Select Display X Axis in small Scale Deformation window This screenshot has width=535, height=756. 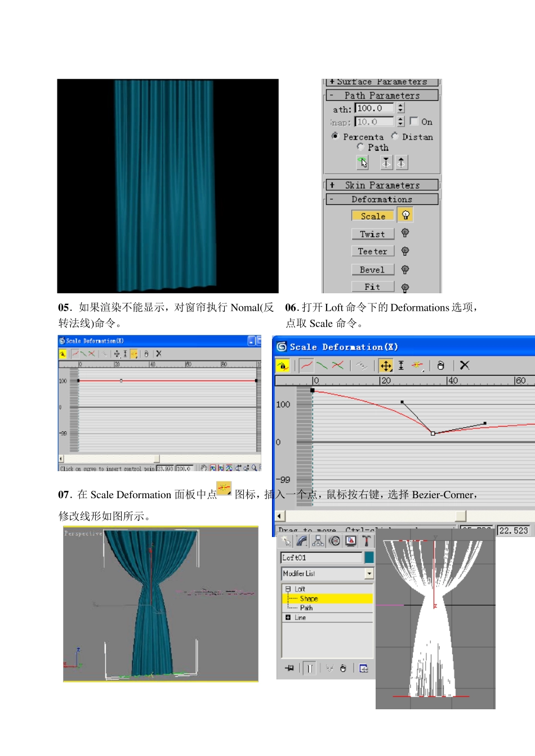pyautogui.click(x=75, y=354)
